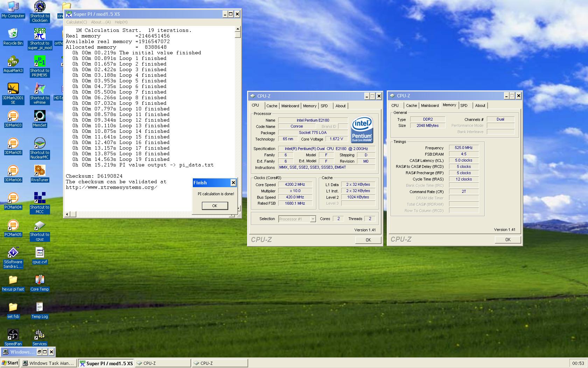Viewport: 588px width, 368px height.
Task: Switch to Cache tab in left CPU-Z
Action: click(x=272, y=106)
